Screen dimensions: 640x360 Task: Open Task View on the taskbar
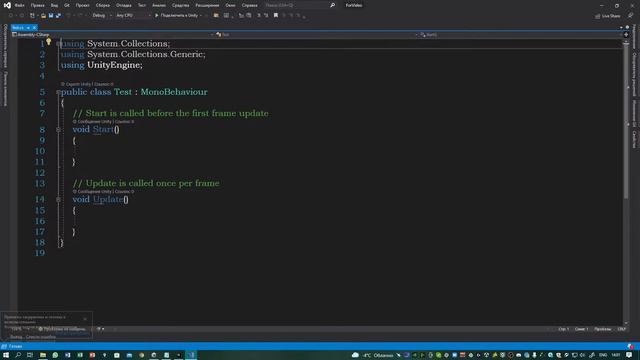[30, 355]
